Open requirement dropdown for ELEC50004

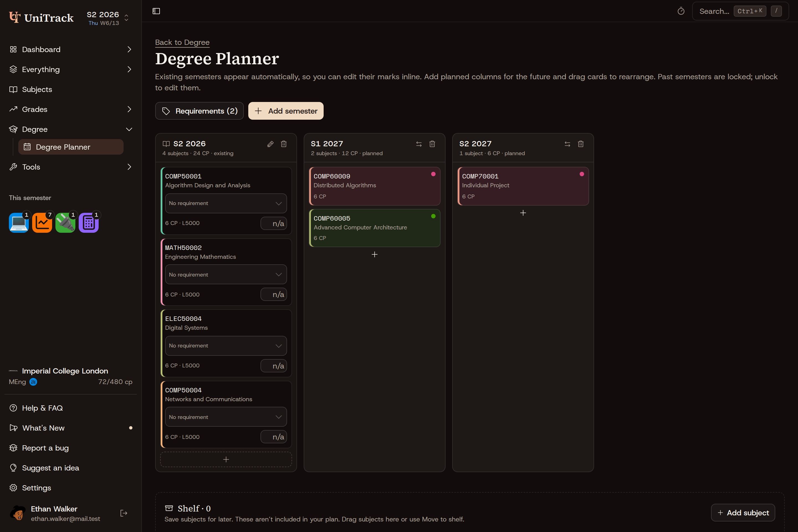(x=226, y=346)
